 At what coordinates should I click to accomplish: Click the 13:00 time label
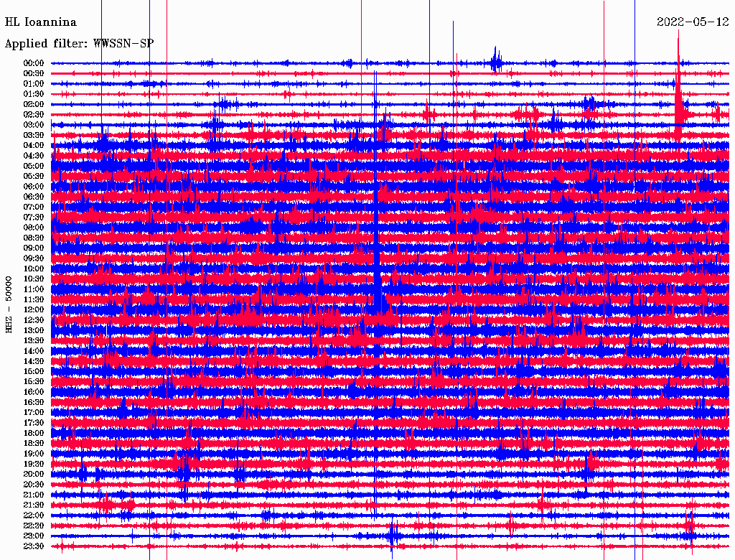coord(34,331)
